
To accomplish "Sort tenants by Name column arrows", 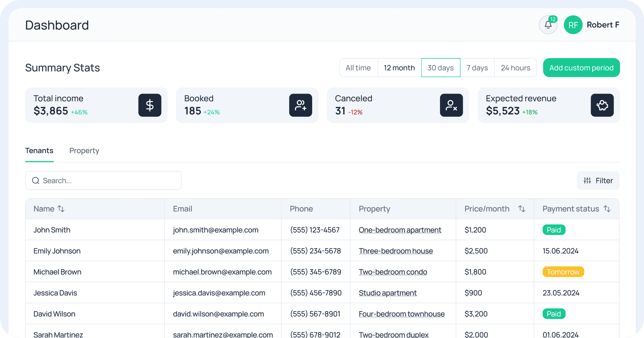I will point(61,209).
